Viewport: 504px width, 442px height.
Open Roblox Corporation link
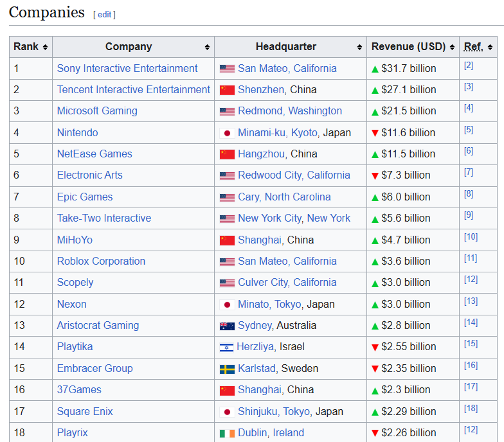click(102, 261)
